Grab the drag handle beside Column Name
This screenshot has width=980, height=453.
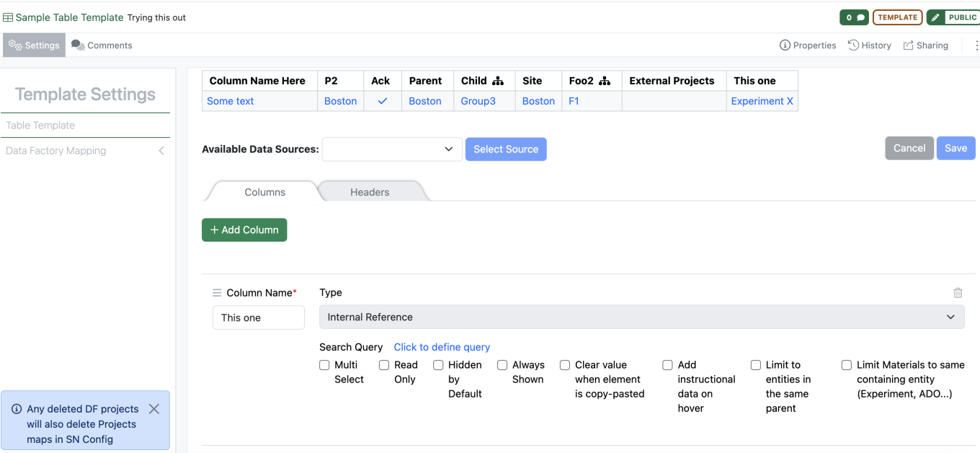(x=217, y=293)
